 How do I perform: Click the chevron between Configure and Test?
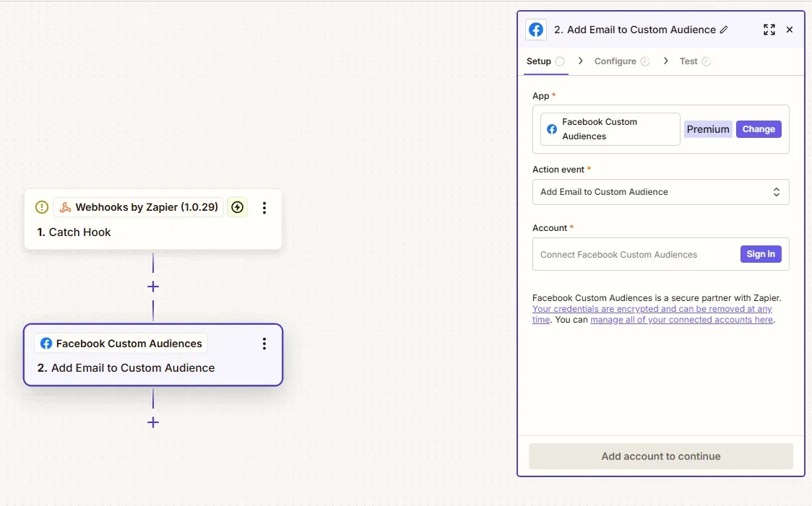[666, 61]
